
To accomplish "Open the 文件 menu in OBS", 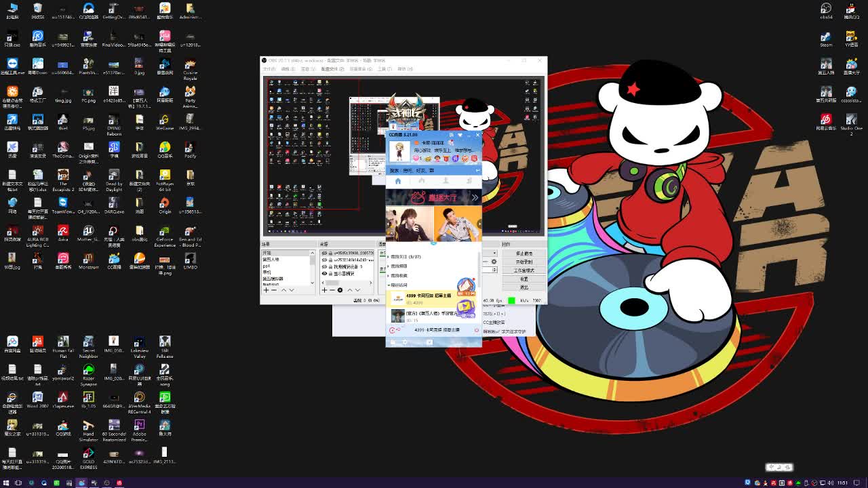I will (x=269, y=69).
